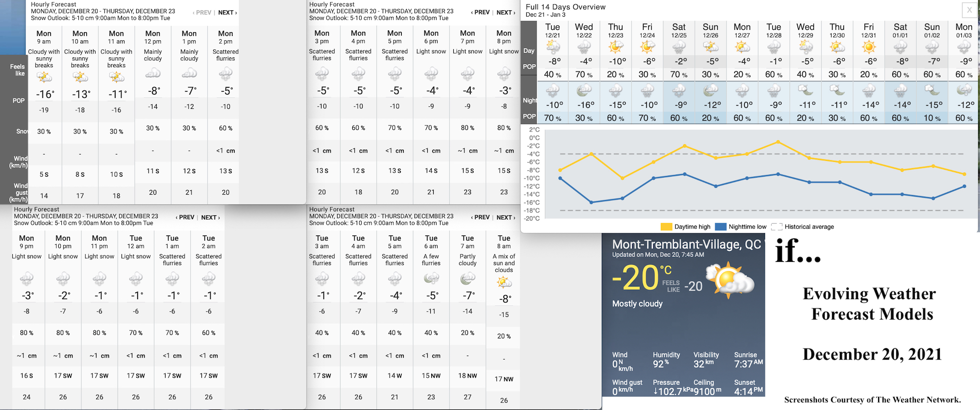Close the Full 14 Days Overview panel
980x410 pixels.
click(x=969, y=10)
